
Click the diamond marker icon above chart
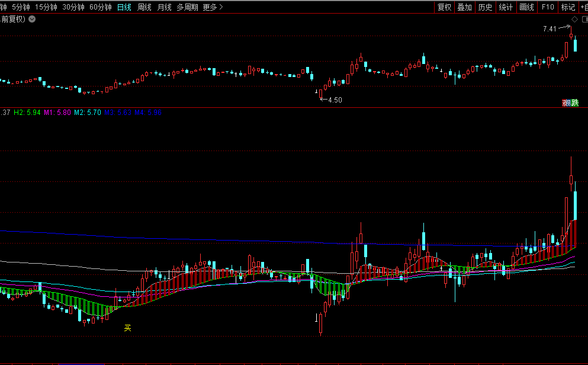click(x=574, y=20)
